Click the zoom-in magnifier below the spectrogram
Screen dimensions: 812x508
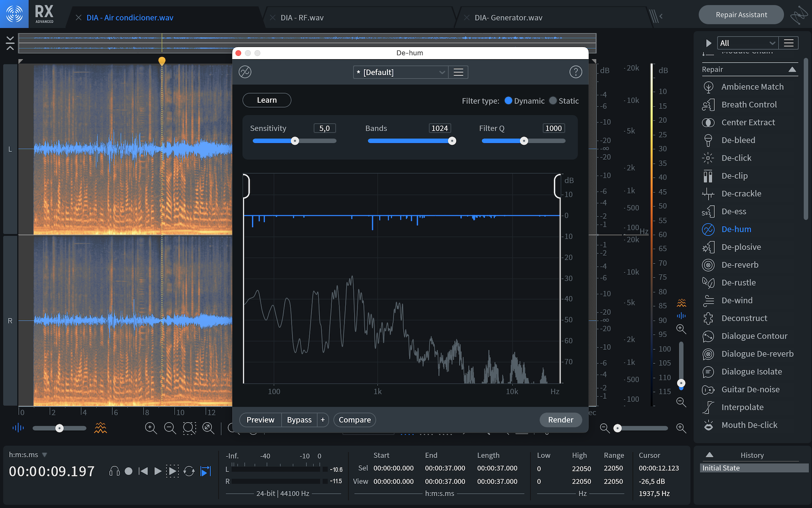151,428
